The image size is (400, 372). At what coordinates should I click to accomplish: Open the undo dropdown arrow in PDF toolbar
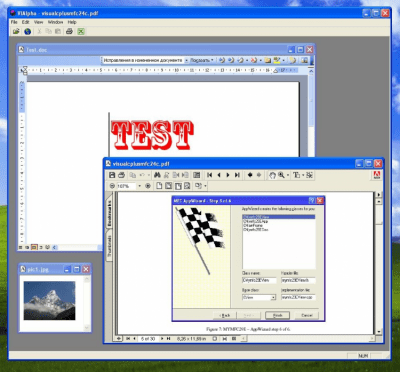[149, 175]
